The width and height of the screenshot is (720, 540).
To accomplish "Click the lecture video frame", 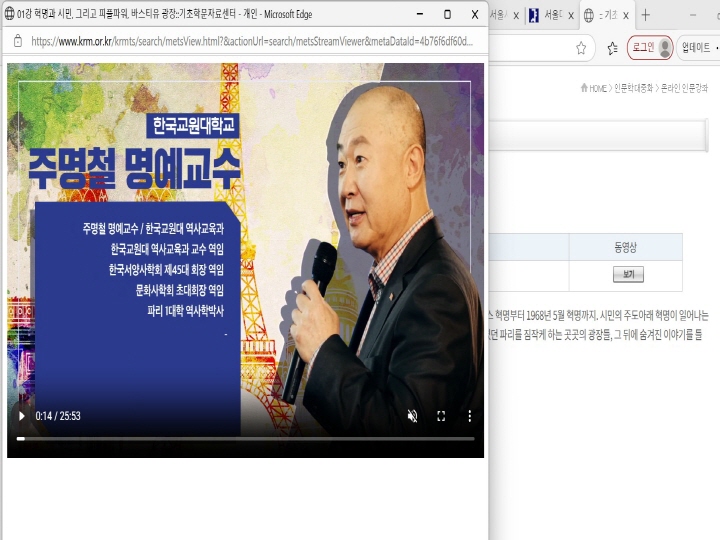I will (x=245, y=240).
